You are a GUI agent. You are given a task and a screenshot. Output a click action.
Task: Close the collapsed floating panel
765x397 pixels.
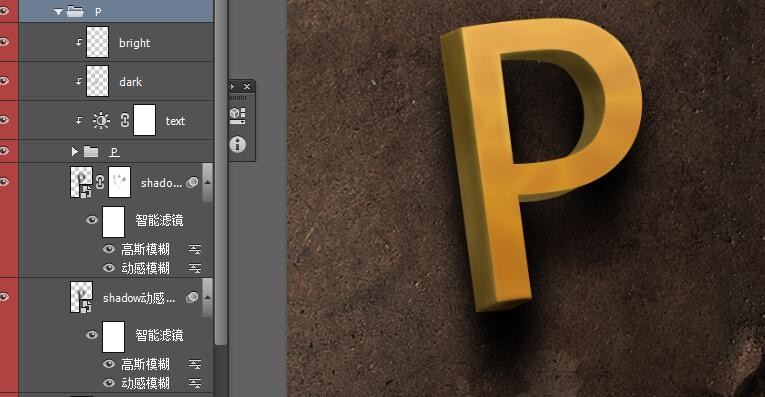(x=247, y=86)
